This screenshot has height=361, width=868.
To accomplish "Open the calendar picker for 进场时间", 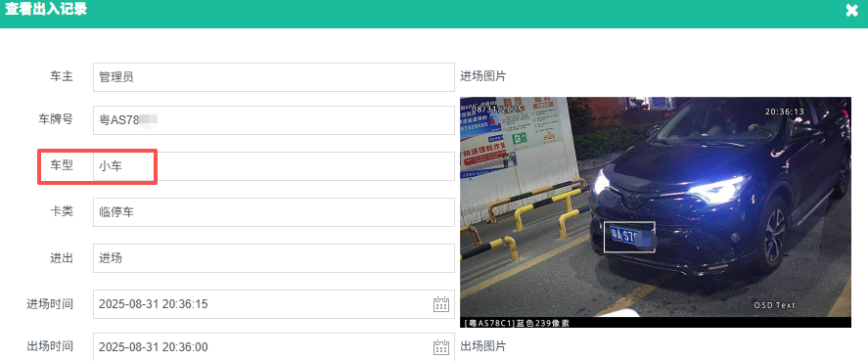I will 440,304.
